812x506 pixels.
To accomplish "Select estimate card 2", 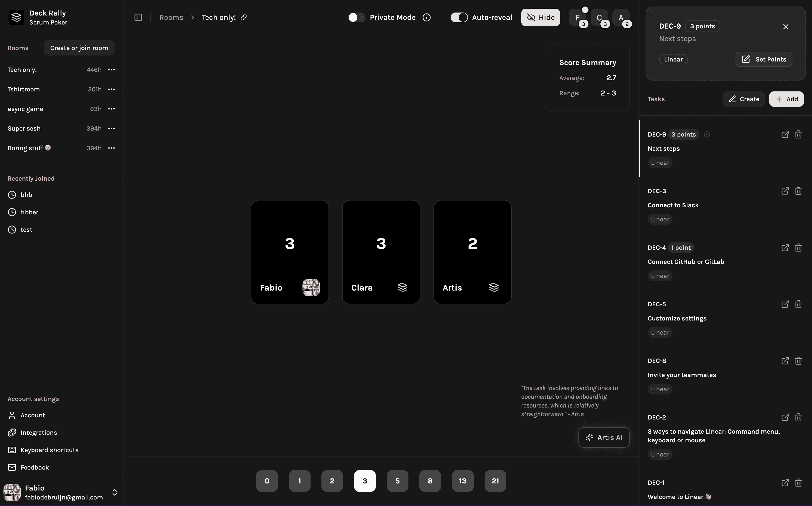I will coord(332,481).
